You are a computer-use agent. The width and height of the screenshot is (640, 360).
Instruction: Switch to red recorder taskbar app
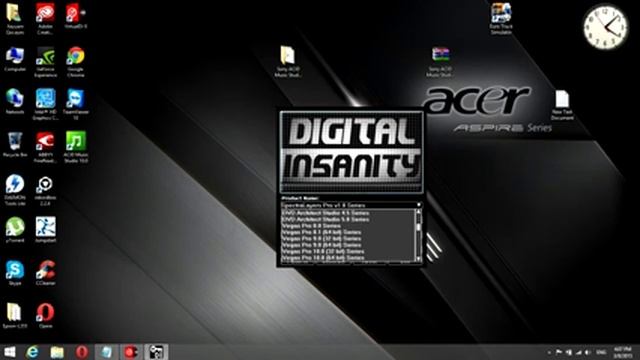coord(131,352)
